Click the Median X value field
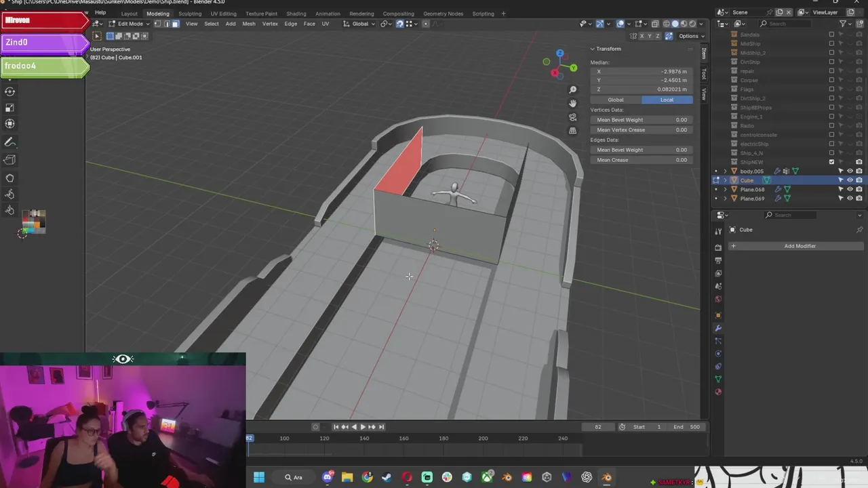 (642, 71)
